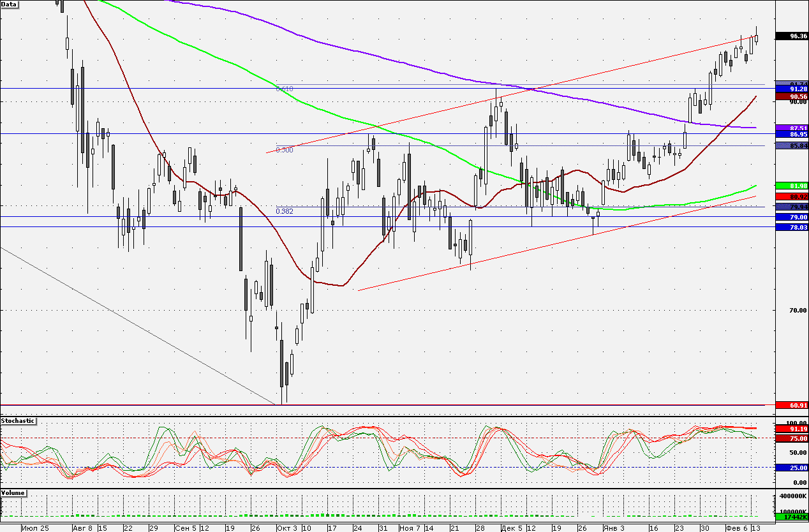Image resolution: width=809 pixels, height=532 pixels.
Task: Select the Stochastic indicator panel label
Action: [18, 421]
